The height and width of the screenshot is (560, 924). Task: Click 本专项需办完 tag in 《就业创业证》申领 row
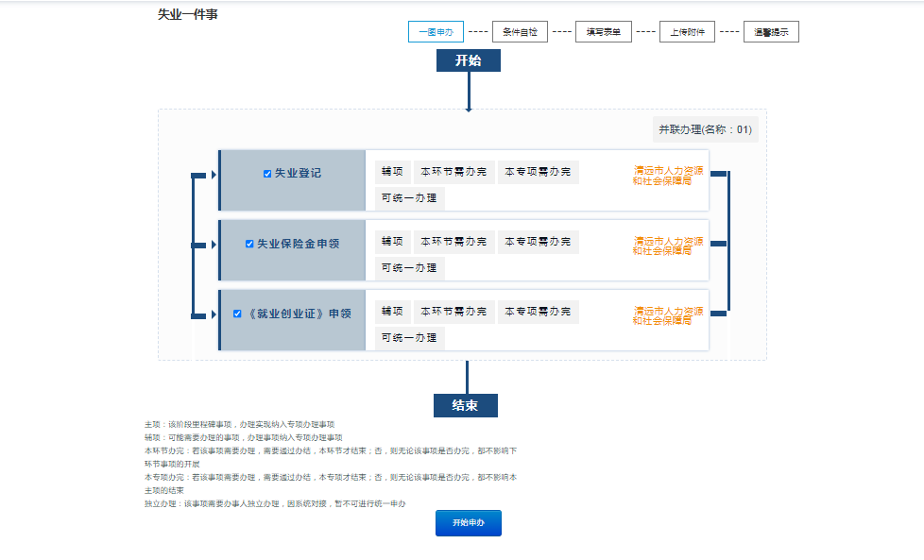(538, 312)
